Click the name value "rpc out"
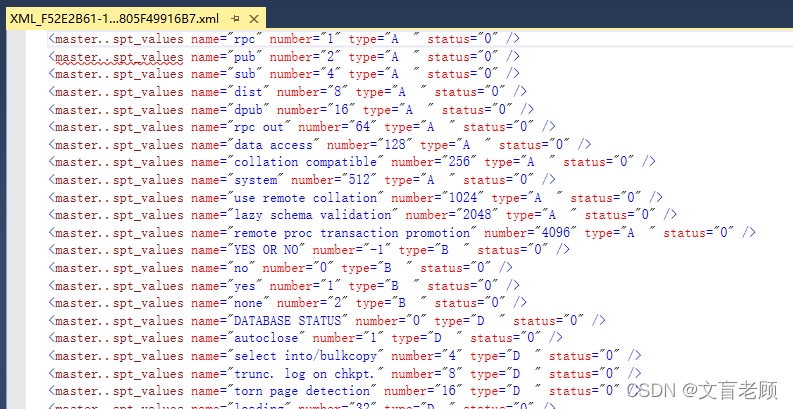The image size is (793, 409). pyautogui.click(x=259, y=127)
